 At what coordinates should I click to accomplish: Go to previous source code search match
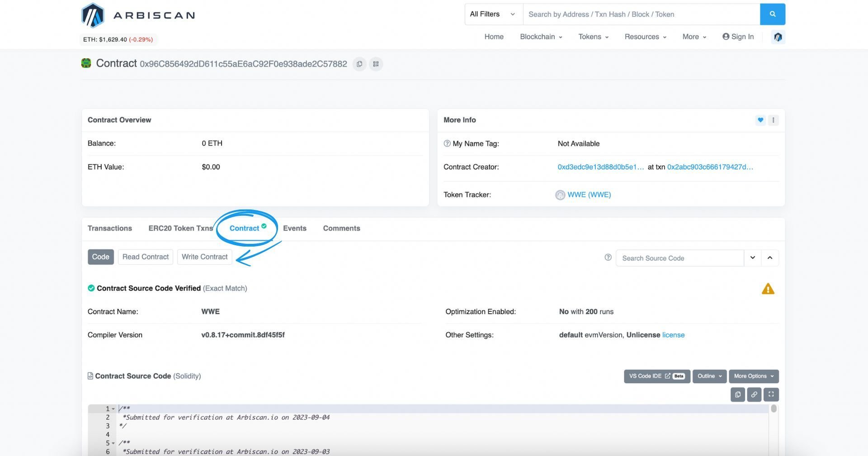tap(770, 258)
